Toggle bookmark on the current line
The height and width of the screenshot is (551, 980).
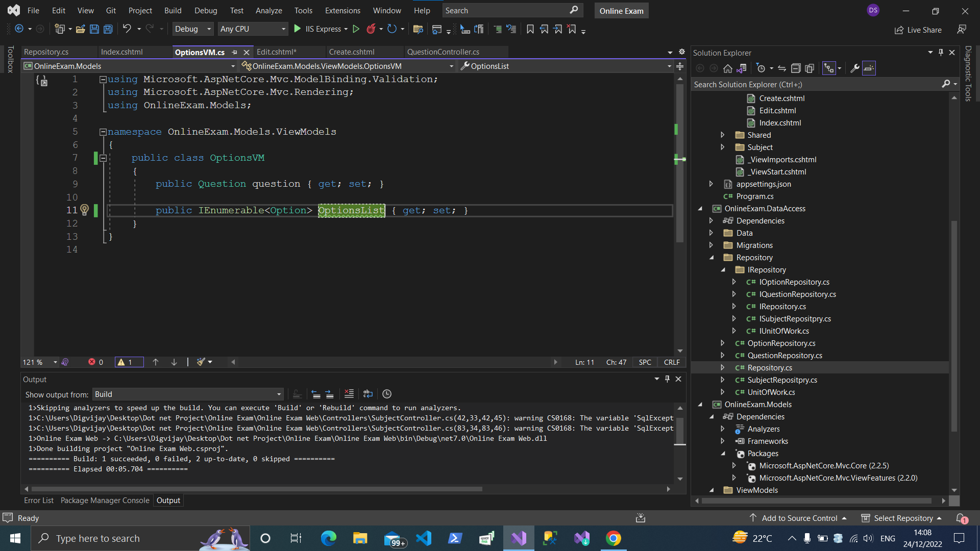(x=530, y=29)
